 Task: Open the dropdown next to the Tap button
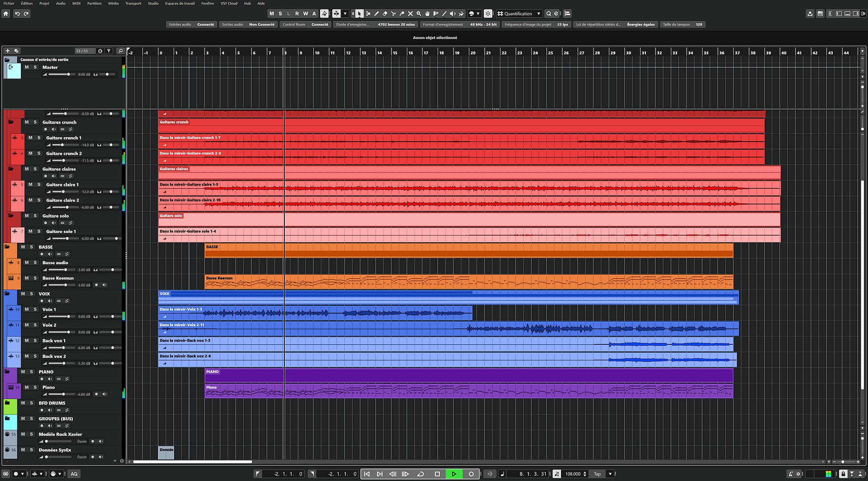tap(610, 474)
